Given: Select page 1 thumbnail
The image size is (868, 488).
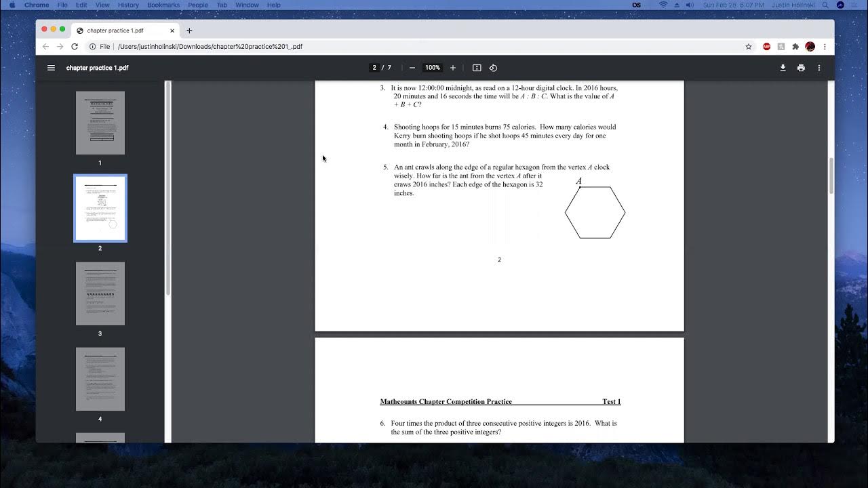Looking at the screenshot, I should pyautogui.click(x=100, y=123).
